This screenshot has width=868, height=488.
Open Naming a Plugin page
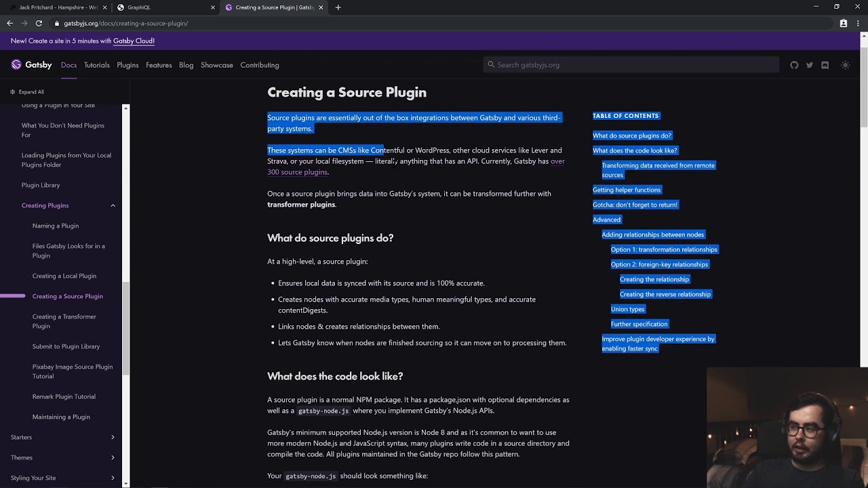[x=56, y=226]
